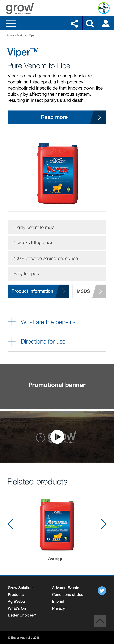Open Bayer's Twitter page
The image size is (114, 644).
[102, 591]
